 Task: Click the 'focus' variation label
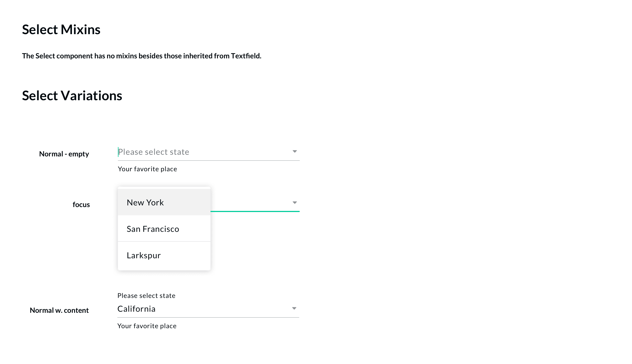click(x=81, y=204)
